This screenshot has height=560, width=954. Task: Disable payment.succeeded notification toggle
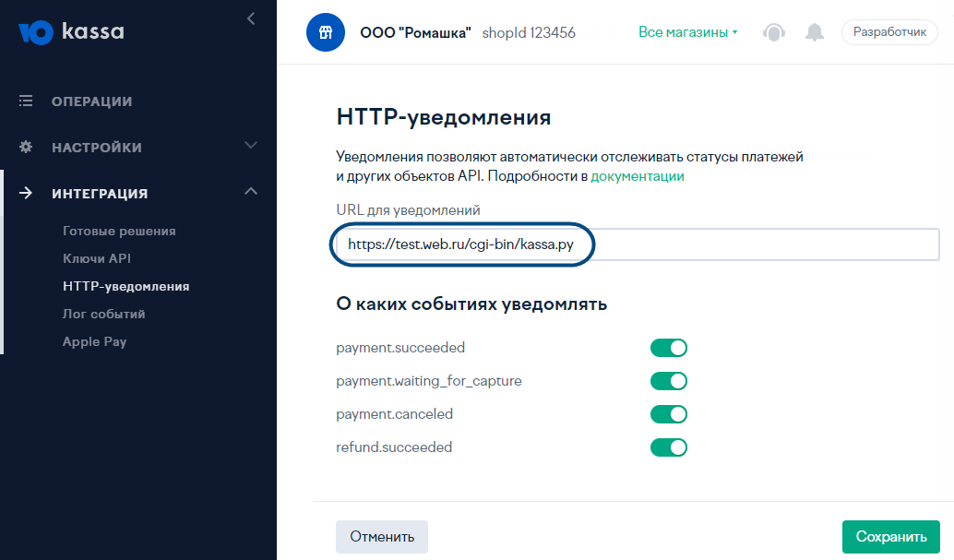(669, 348)
